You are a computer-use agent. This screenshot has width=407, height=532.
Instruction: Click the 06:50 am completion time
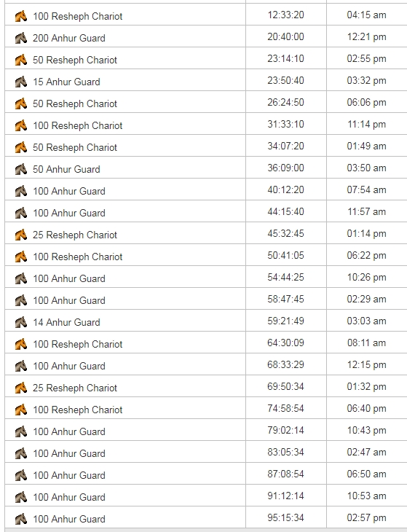[x=366, y=474]
